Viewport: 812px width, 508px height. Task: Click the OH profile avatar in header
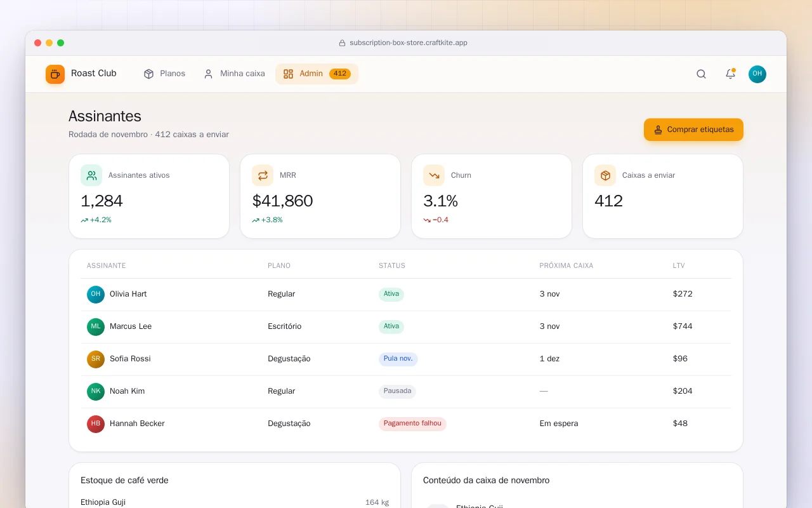point(757,74)
